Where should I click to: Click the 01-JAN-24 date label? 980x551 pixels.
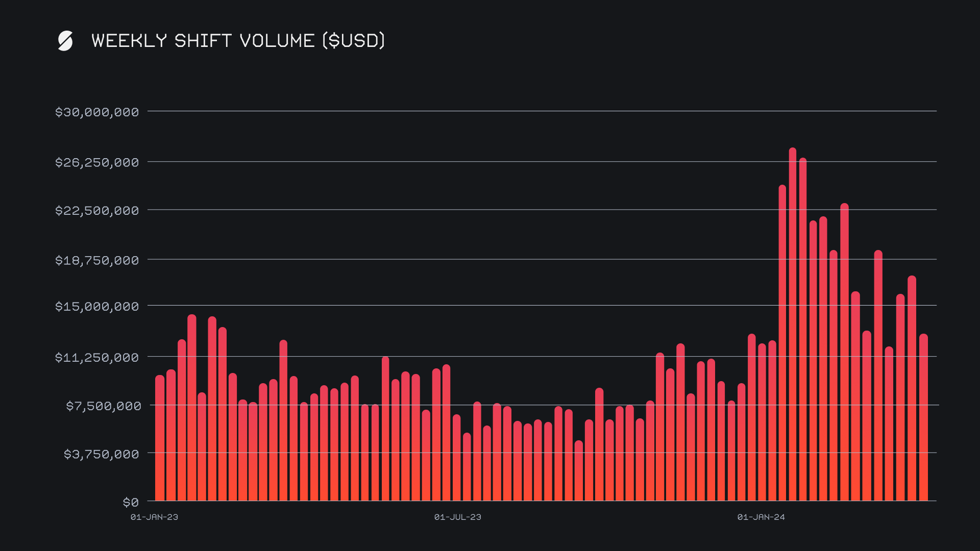coord(761,517)
